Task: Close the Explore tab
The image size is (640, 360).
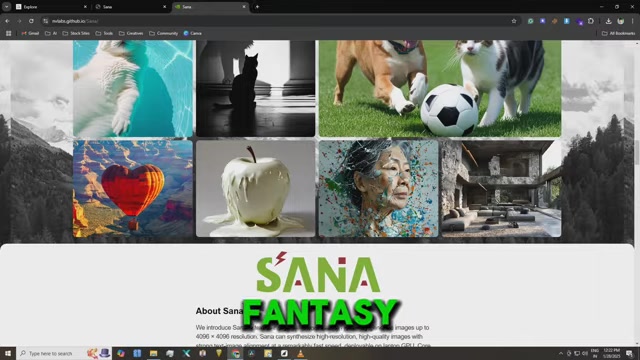Action: [x=85, y=7]
